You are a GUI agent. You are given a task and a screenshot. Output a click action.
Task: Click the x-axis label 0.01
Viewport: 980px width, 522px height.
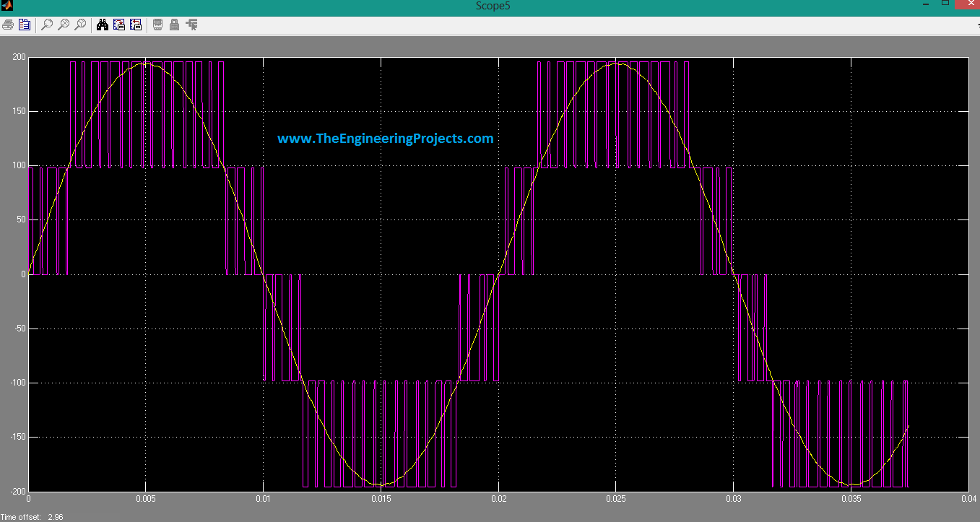(264, 499)
